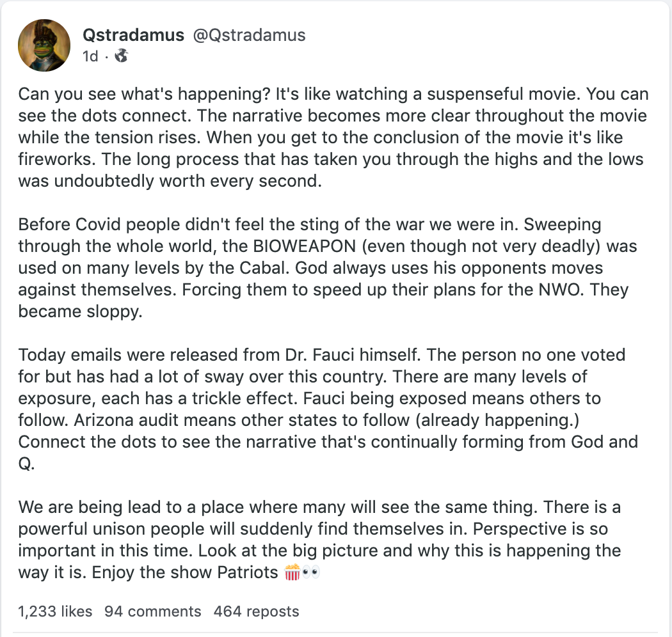Screen dimensions: 672x637
Task: Click the globe public visibility icon
Action: coord(121,56)
